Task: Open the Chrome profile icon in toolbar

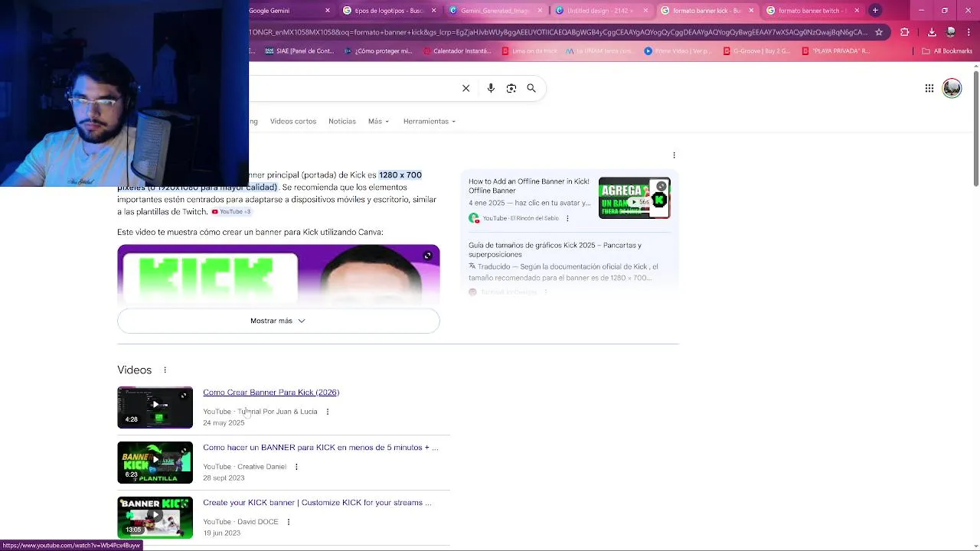Action: pos(951,32)
